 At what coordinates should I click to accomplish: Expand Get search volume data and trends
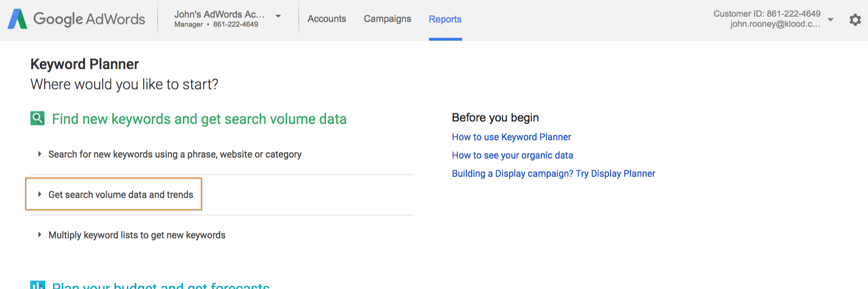[x=121, y=195]
